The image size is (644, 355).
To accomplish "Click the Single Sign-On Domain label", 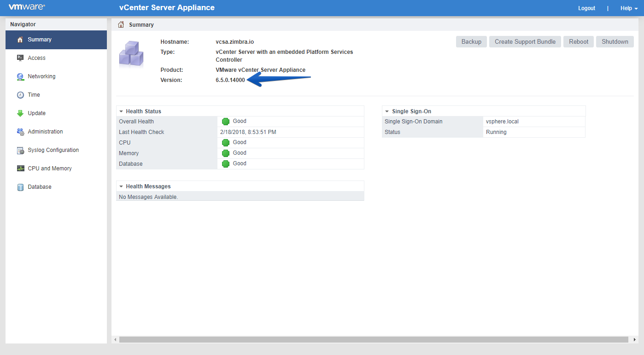I will pos(413,122).
